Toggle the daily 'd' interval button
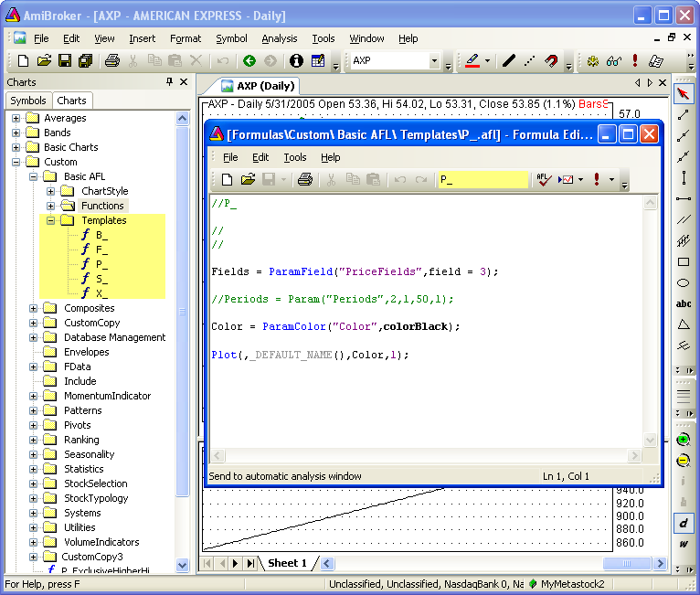 pos(683,523)
